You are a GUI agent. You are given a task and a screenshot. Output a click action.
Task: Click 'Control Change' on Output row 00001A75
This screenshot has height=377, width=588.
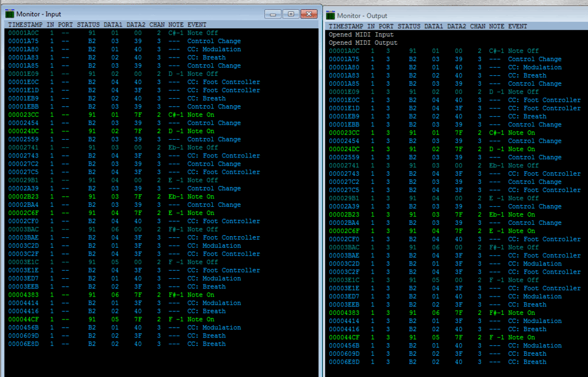pos(535,59)
